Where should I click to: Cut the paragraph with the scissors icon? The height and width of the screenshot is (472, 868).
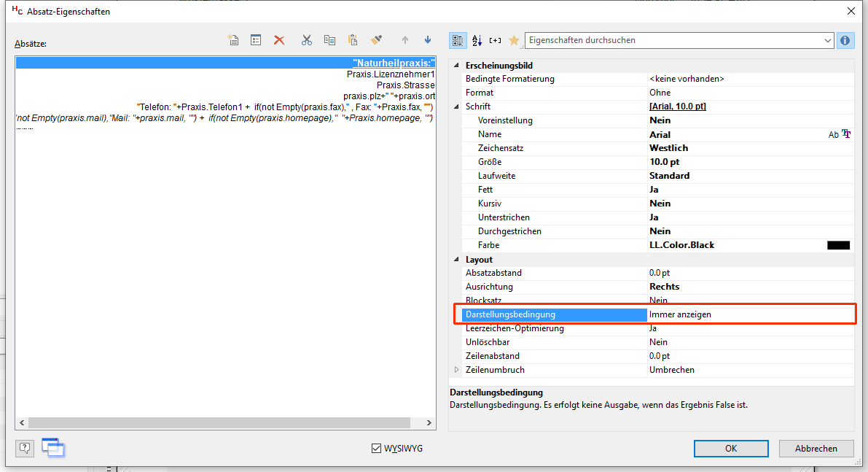pyautogui.click(x=306, y=40)
